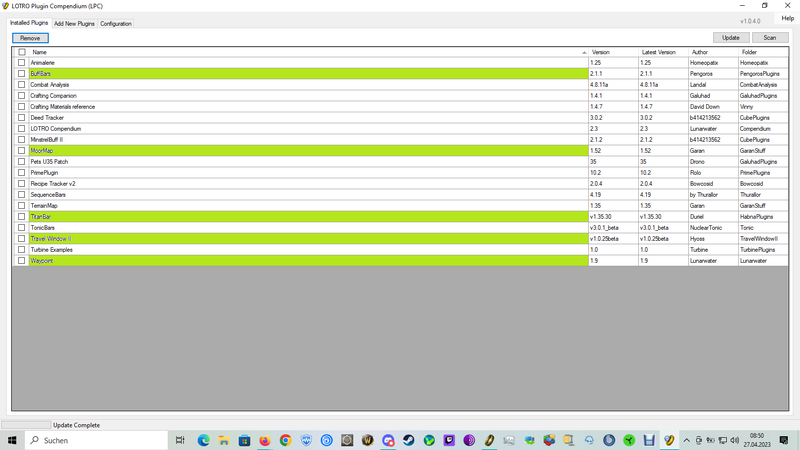Check the Animalerie plugin checkbox
This screenshot has height=450, width=800.
[21, 63]
